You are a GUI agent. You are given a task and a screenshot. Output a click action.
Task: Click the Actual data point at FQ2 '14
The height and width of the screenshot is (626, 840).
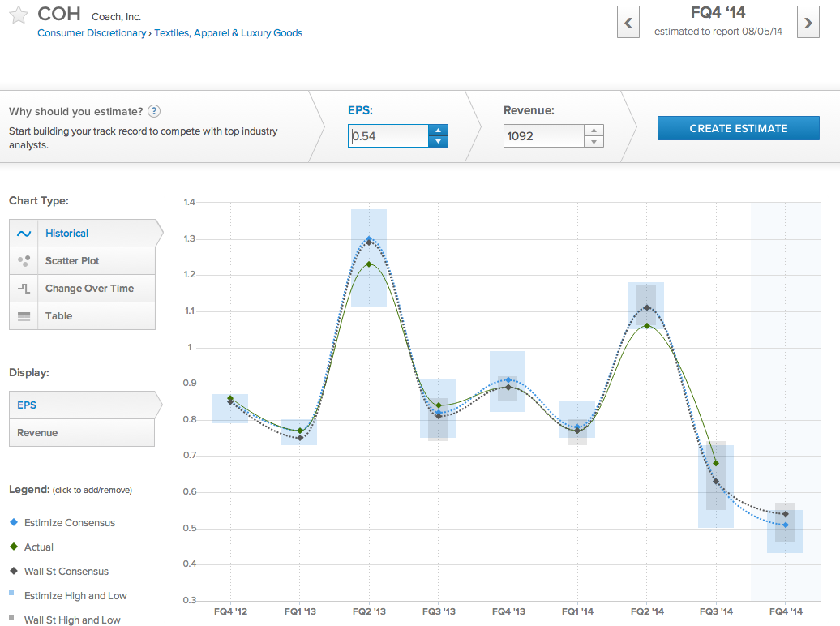pos(647,326)
